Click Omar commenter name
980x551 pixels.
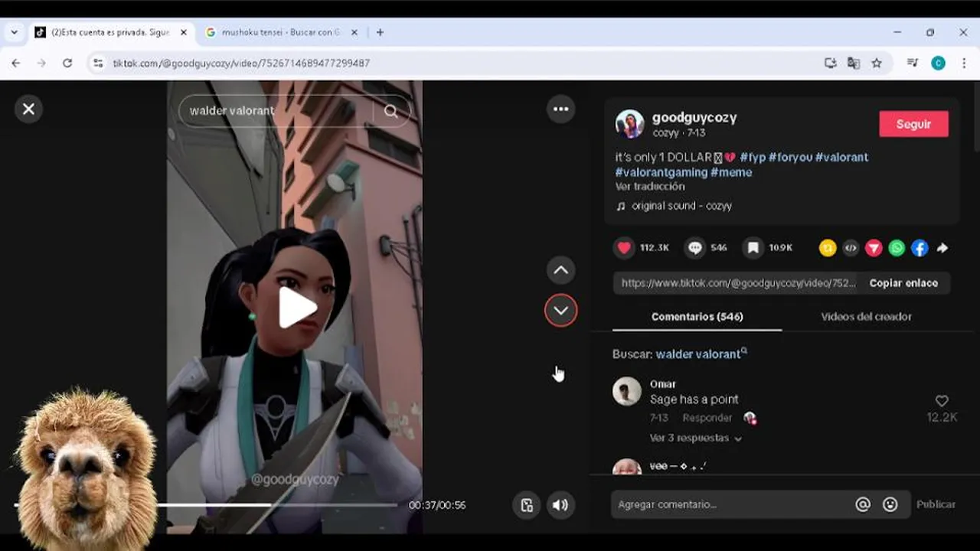663,384
